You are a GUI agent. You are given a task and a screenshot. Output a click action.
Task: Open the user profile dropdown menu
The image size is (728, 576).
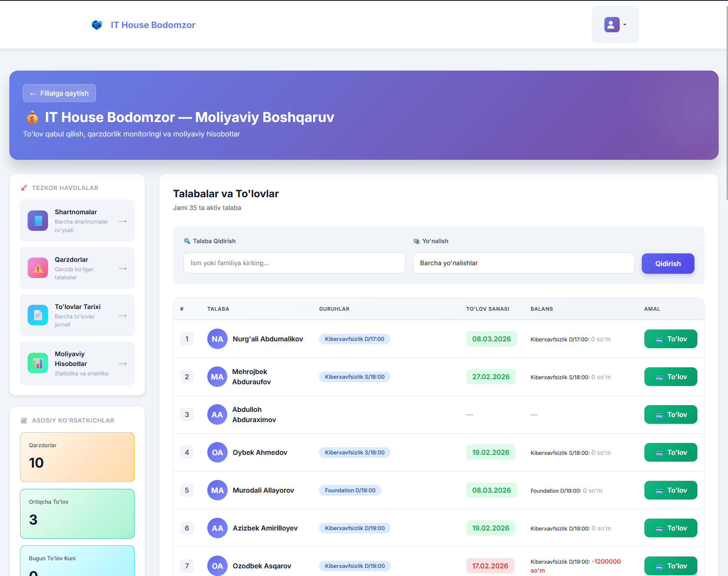(615, 25)
